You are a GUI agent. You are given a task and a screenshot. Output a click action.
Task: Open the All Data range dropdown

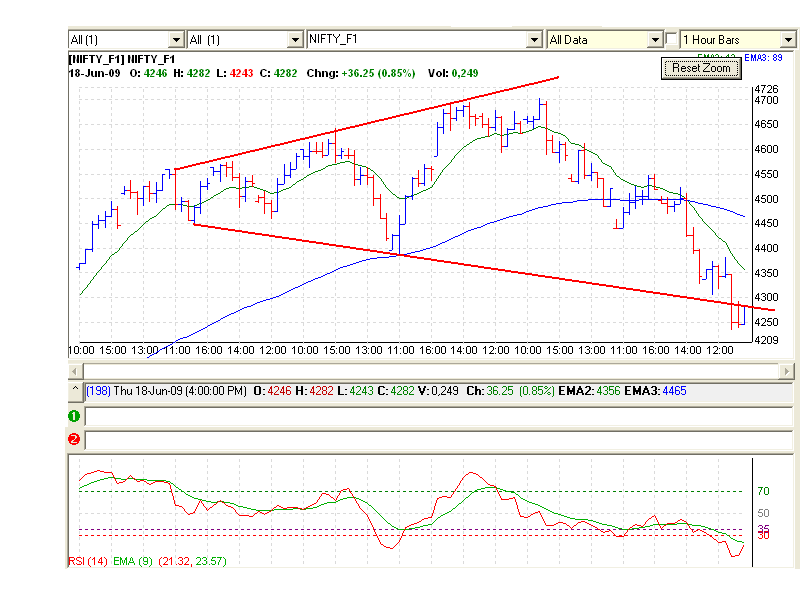click(x=655, y=39)
